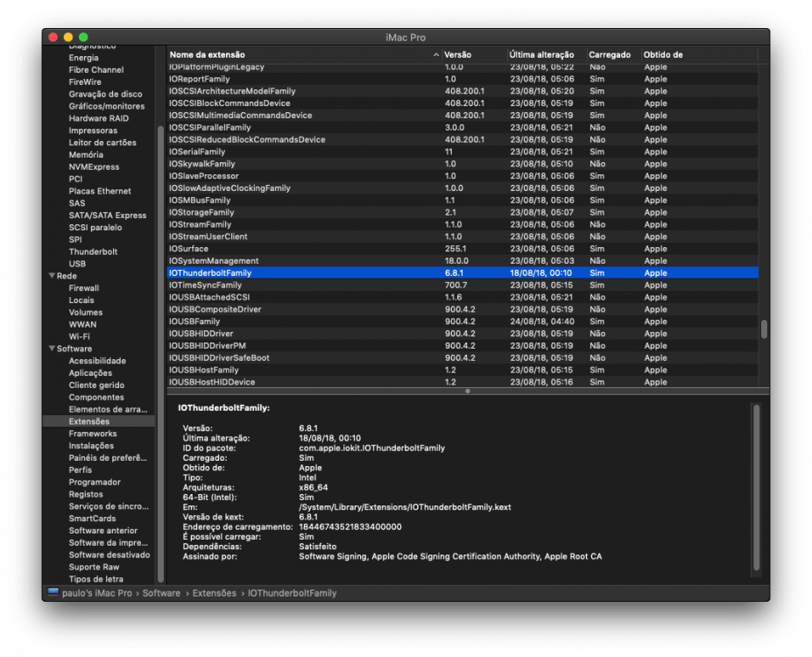Select IOSMBusFamily extension row
This screenshot has width=812, height=657.
[x=462, y=201]
